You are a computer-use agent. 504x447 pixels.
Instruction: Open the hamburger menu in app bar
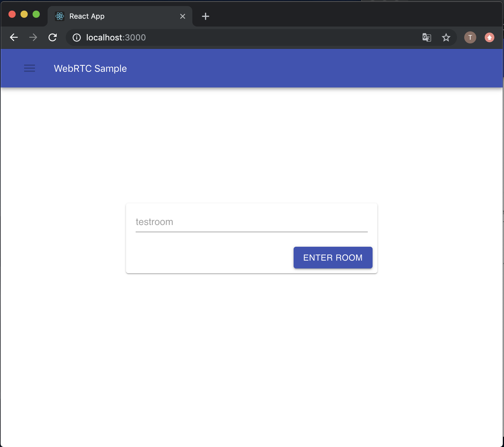[x=30, y=68]
